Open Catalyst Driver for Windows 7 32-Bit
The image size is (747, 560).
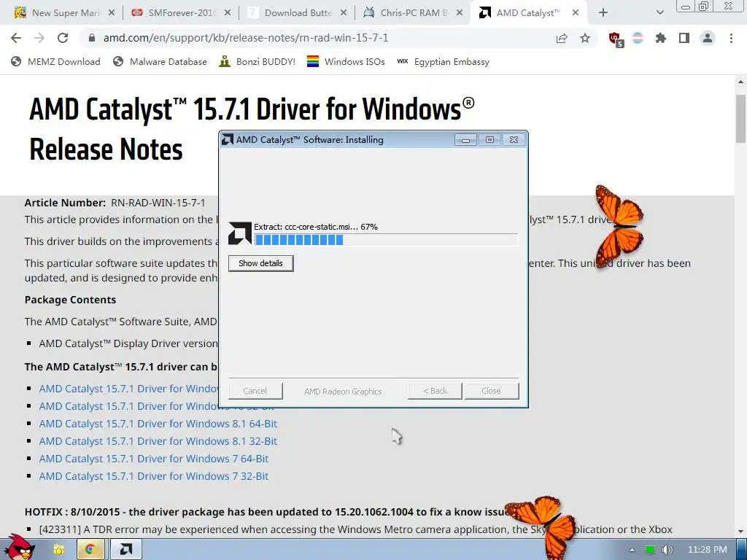tap(154, 476)
